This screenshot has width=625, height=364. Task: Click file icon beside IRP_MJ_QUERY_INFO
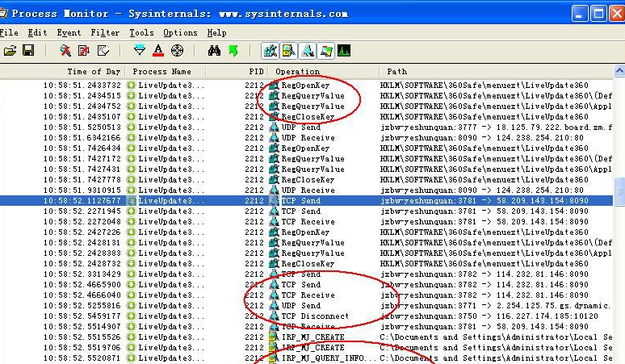point(274,358)
